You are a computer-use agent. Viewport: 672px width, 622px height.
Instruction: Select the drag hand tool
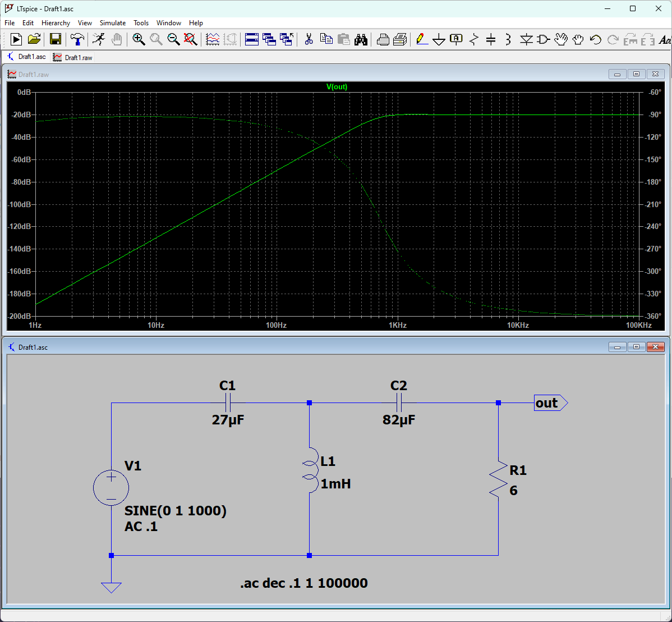pyautogui.click(x=578, y=39)
